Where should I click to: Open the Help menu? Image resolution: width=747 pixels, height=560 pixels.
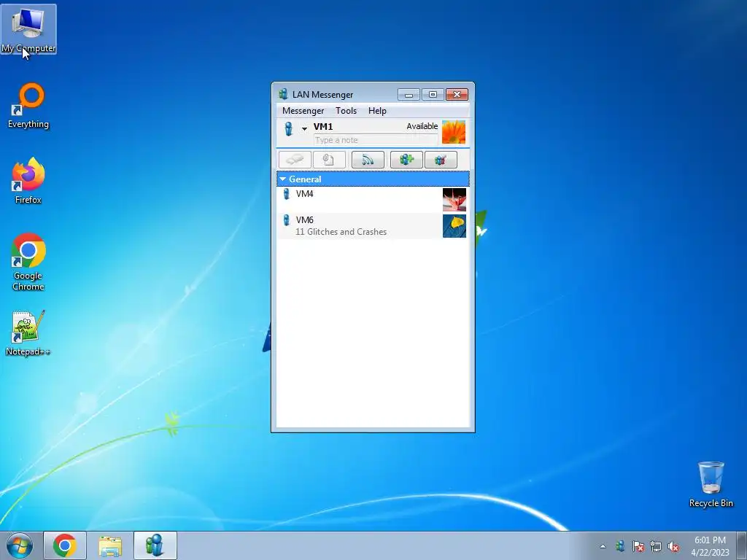click(x=377, y=111)
